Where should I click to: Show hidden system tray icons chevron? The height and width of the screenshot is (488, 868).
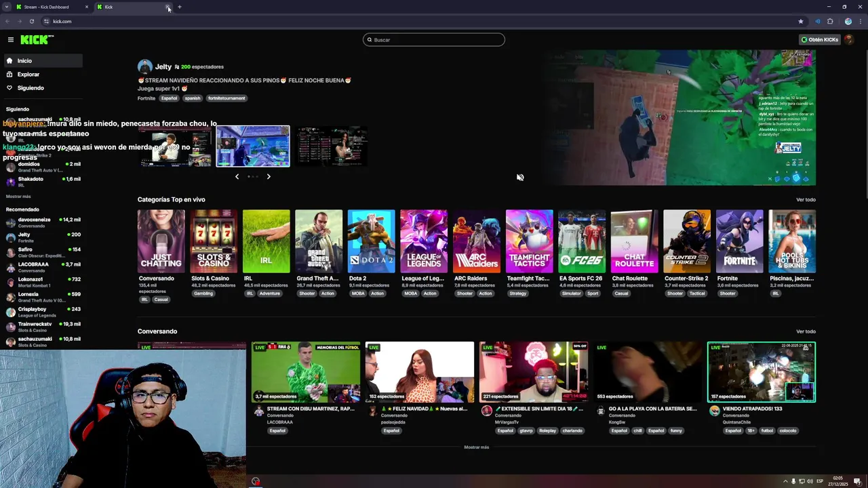(786, 481)
